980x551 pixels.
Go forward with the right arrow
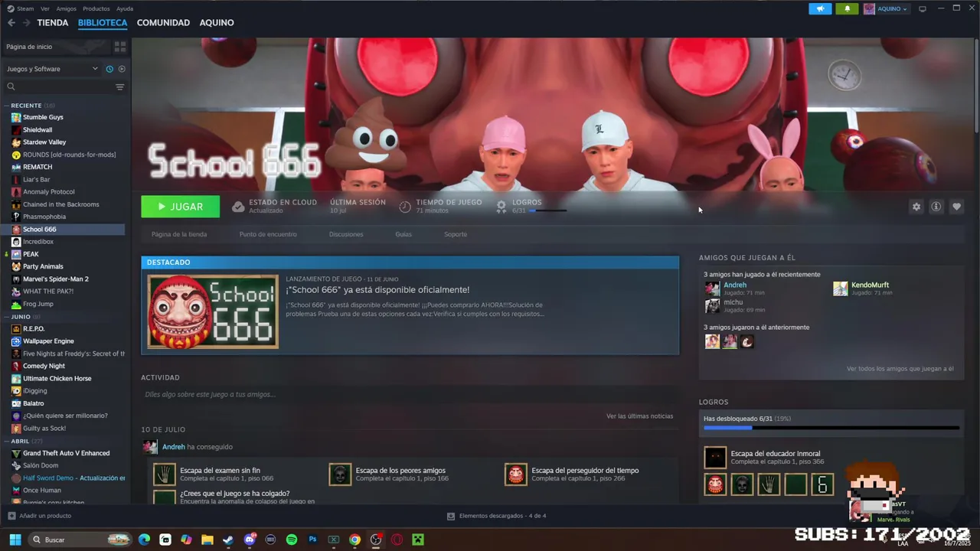pos(26,23)
